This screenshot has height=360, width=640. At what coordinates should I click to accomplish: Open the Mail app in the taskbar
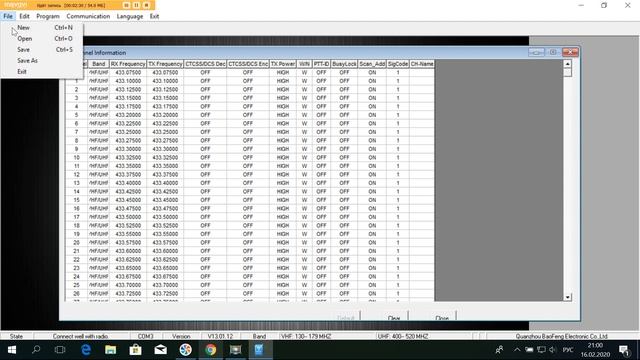160,350
